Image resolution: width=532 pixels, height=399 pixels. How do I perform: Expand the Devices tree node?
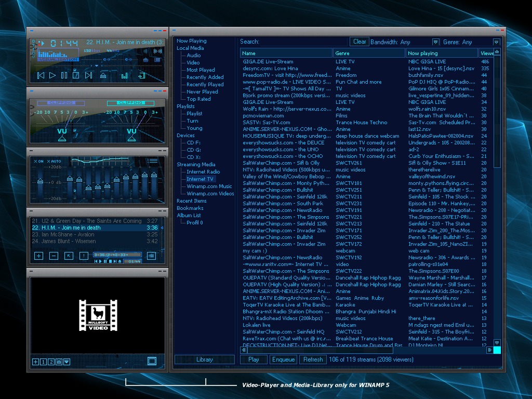185,136
